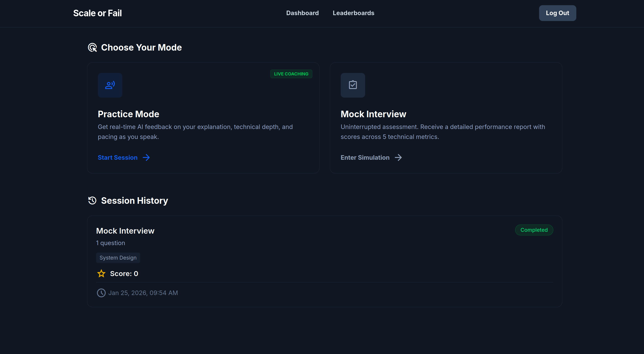Click the Practice Mode voice-coaching icon
This screenshot has height=354, width=644.
(x=110, y=85)
